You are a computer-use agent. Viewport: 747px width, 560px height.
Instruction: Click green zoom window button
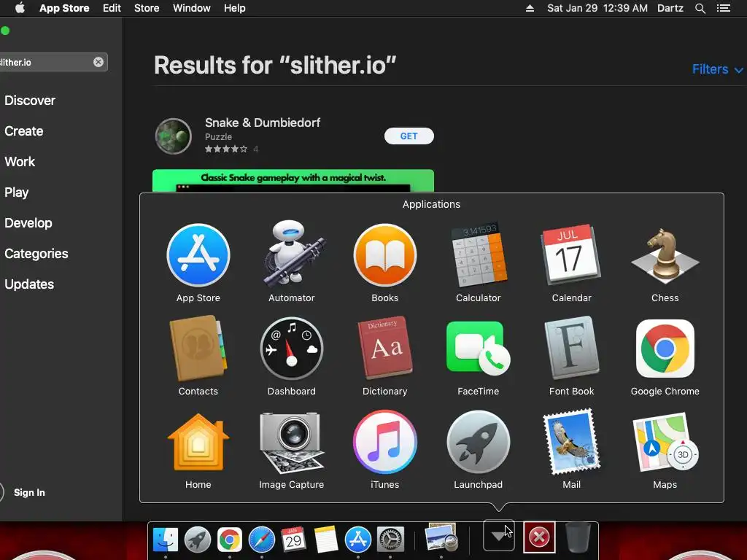tap(5, 31)
